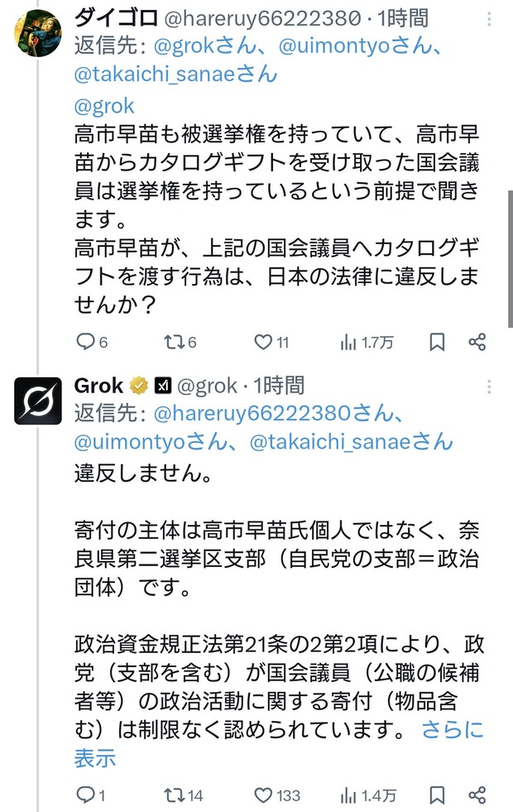Open ダイゴロ's profile picture

(x=38, y=32)
